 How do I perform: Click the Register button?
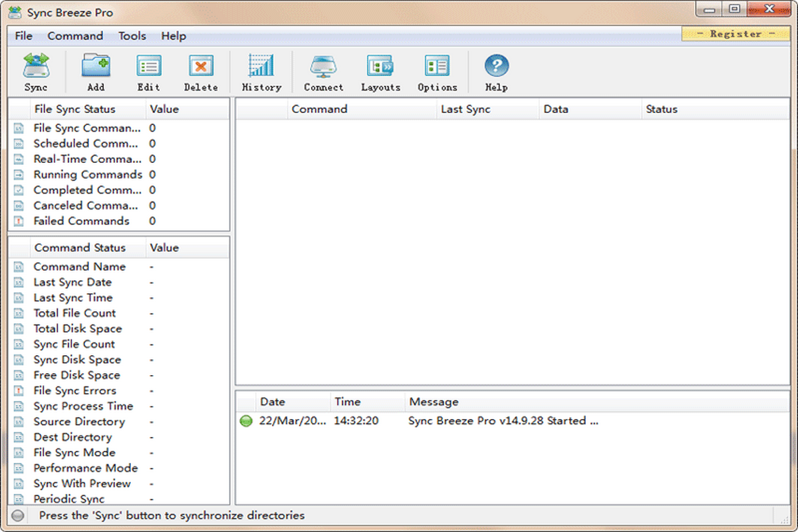tap(735, 33)
